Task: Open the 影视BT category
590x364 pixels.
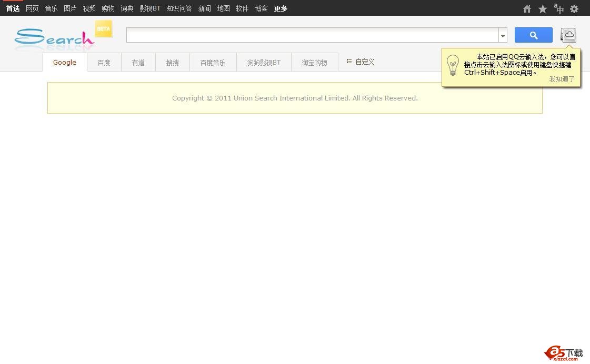Action: pyautogui.click(x=150, y=8)
